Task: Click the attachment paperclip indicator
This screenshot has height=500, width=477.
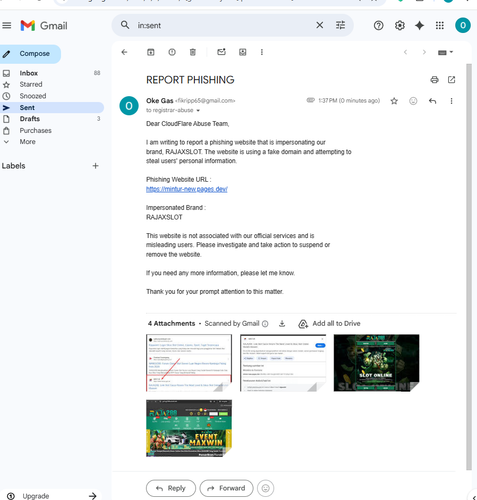Action: 310,100
